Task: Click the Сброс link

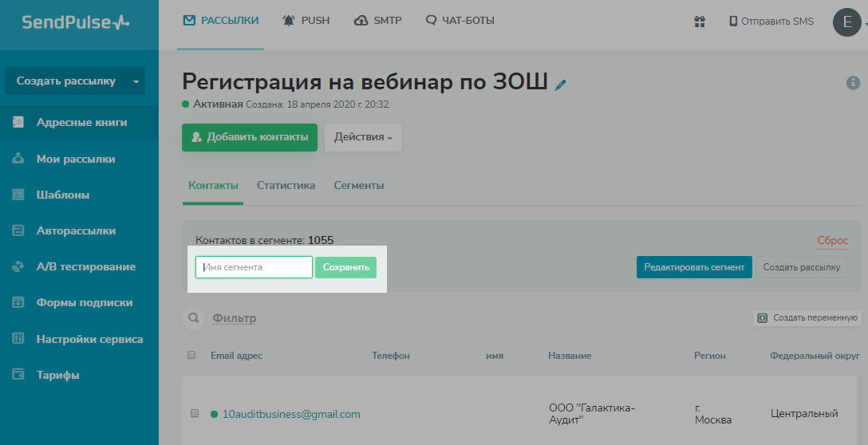Action: pyautogui.click(x=833, y=240)
